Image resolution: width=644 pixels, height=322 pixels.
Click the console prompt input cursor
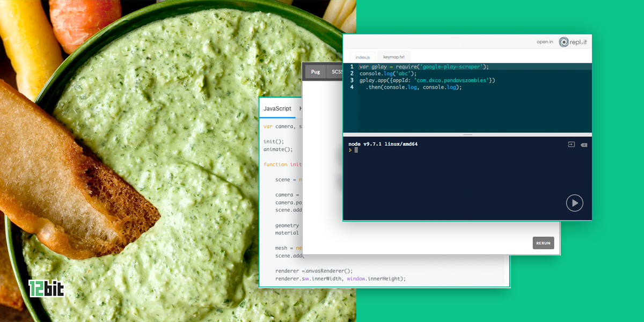[x=356, y=150]
